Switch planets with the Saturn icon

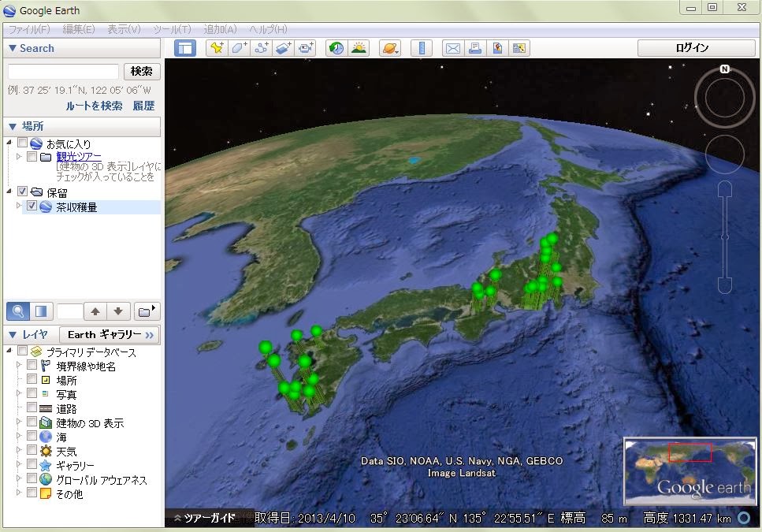tap(390, 48)
